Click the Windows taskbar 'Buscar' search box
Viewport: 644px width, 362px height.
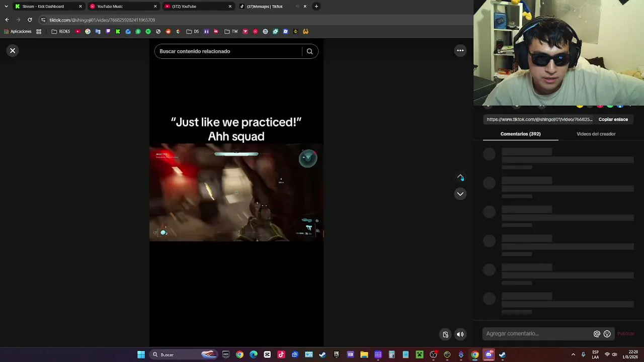click(x=185, y=355)
